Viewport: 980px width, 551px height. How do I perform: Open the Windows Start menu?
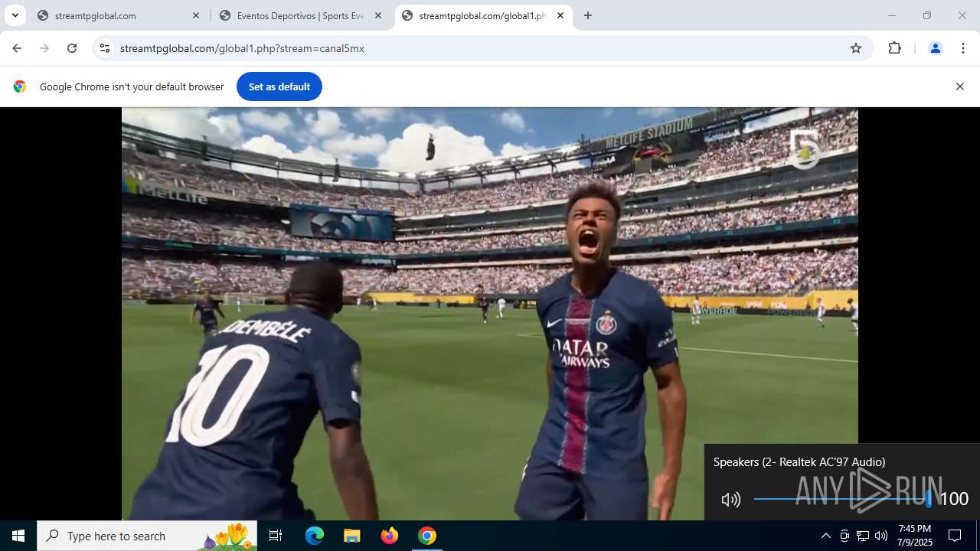(18, 536)
